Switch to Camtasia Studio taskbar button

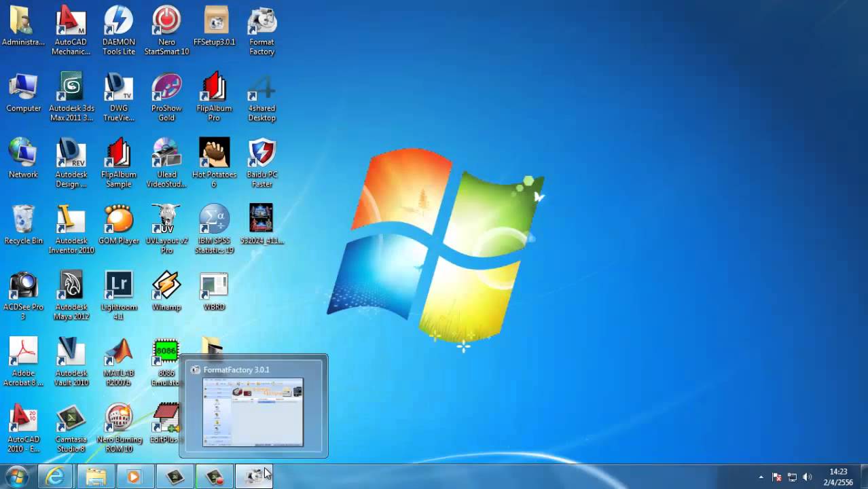[175, 477]
